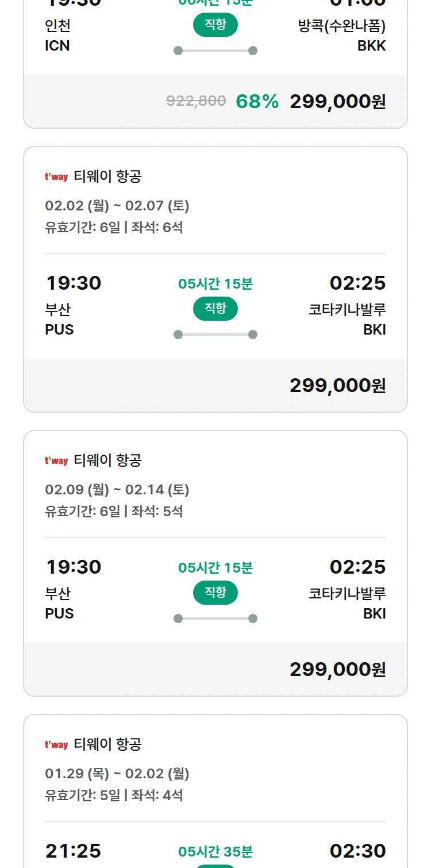
Task: Click 유효기간: 5일 | 좌석: 4석 info line
Action: [x=114, y=796]
